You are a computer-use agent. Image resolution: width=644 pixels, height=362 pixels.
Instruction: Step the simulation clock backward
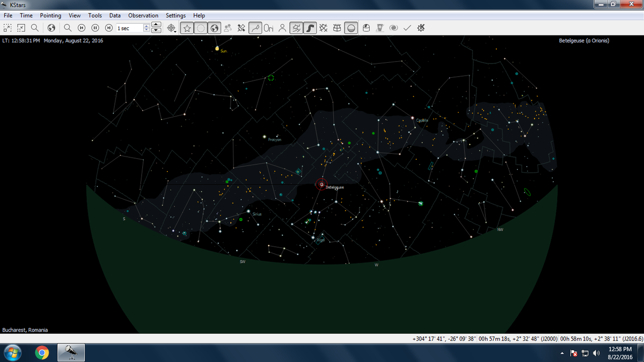(x=82, y=28)
